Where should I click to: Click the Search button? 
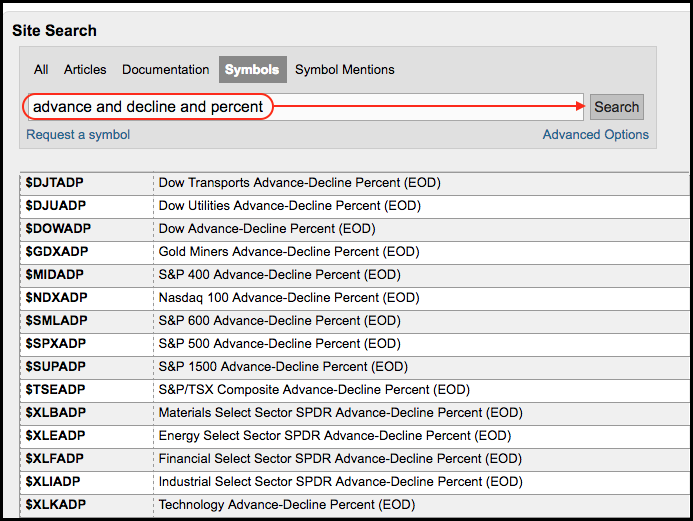[617, 107]
